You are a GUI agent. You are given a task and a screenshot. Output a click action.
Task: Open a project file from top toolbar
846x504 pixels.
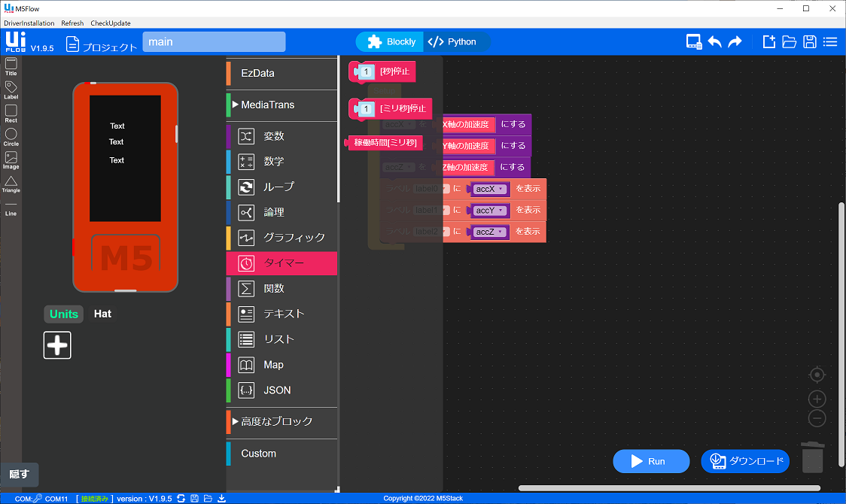tap(790, 42)
